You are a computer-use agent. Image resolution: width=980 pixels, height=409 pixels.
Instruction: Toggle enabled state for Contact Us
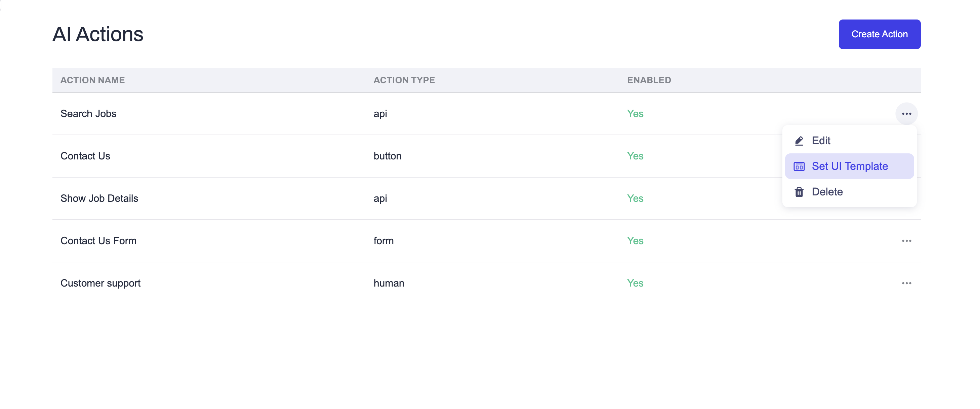[635, 156]
